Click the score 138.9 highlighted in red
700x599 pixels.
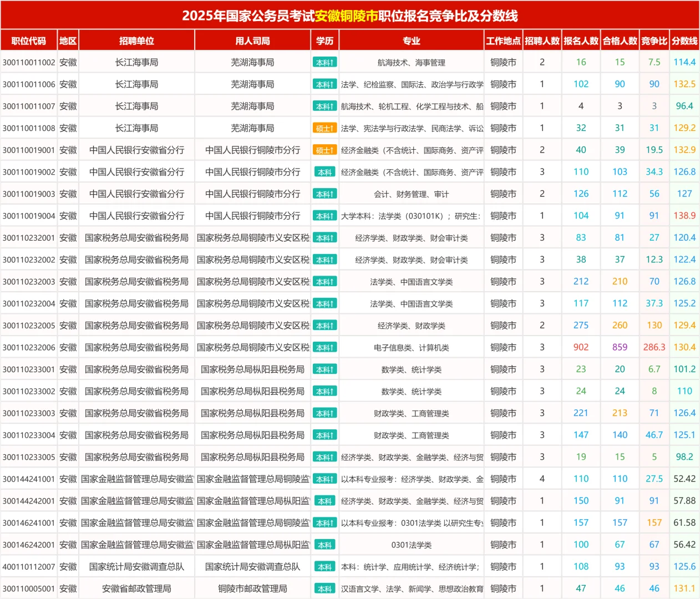(685, 216)
